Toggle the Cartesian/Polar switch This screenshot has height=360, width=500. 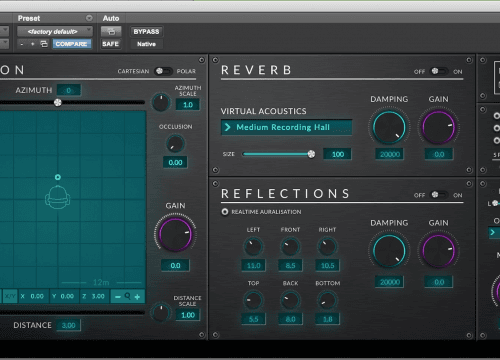tap(163, 71)
